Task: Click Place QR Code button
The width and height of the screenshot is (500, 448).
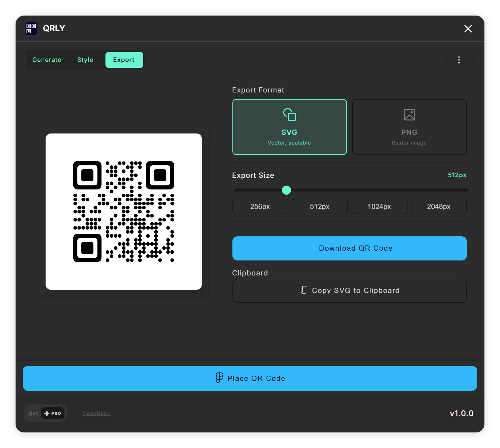Action: tap(250, 378)
